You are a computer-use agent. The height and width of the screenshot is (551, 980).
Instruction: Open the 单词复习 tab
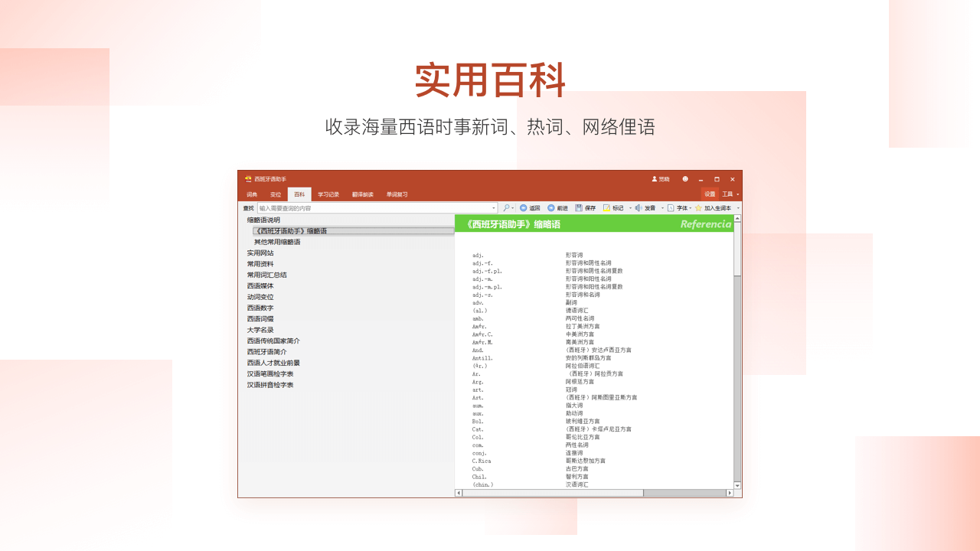coord(397,194)
